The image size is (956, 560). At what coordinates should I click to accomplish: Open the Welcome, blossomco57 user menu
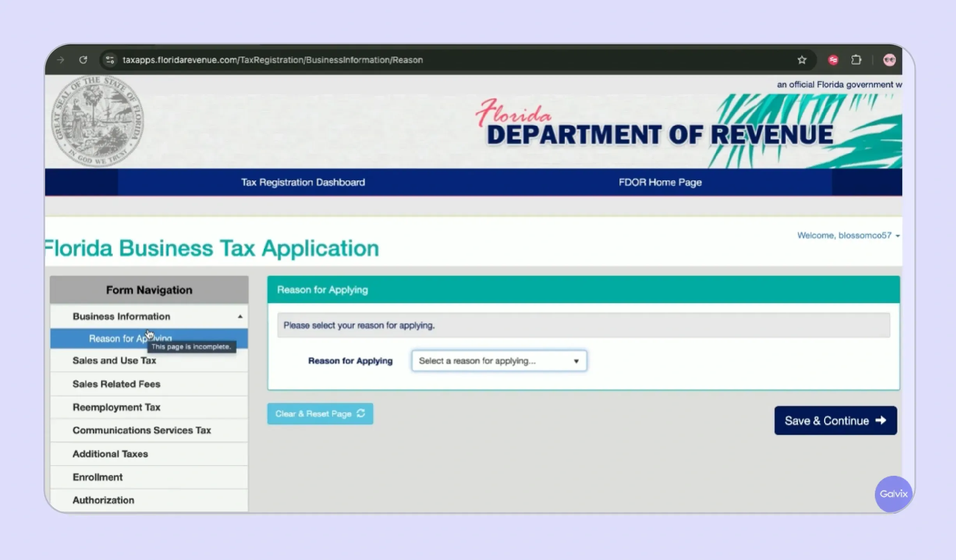click(848, 235)
